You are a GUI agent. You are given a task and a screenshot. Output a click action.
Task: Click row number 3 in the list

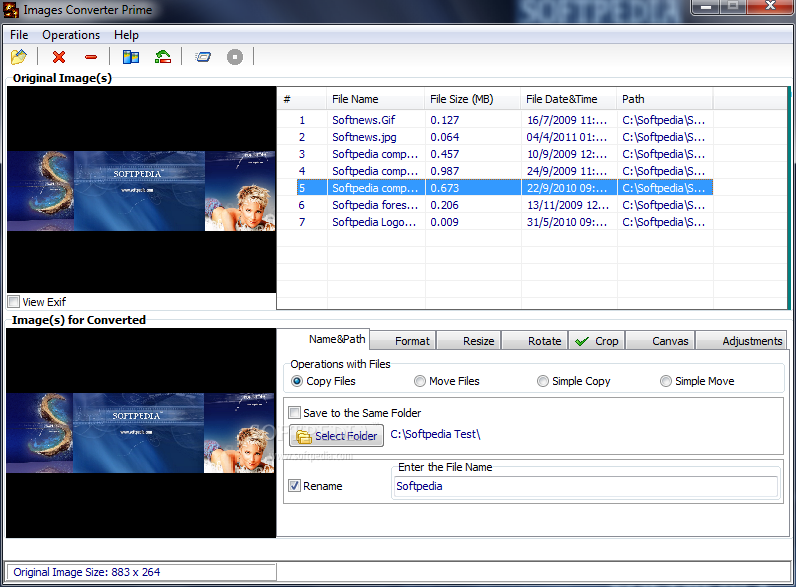tap(302, 154)
